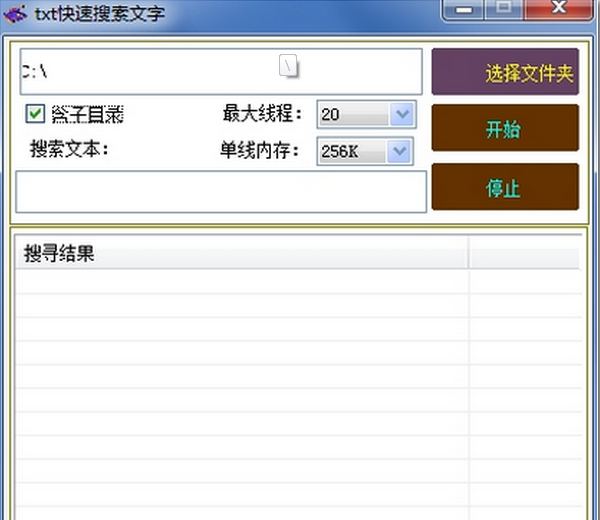Image resolution: width=600 pixels, height=520 pixels.
Task: Stop the search with 停止 button
Action: [x=504, y=187]
